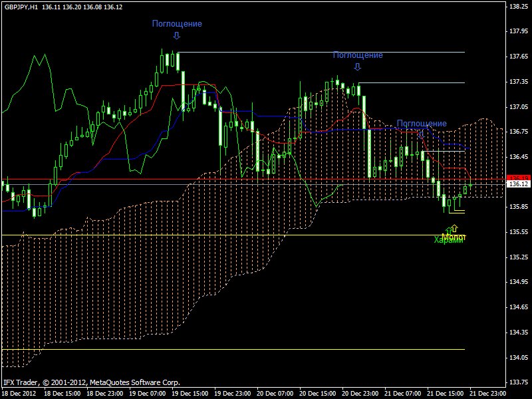Click the down arrow under the second Поглощение label
Screen dimensions: 532x399
pos(357,66)
